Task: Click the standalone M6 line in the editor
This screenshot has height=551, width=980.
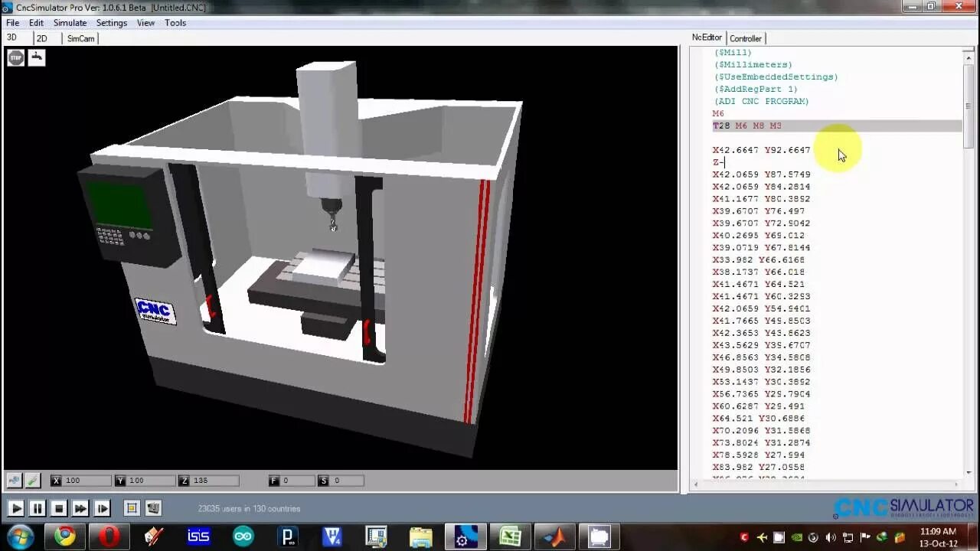Action: pyautogui.click(x=718, y=113)
